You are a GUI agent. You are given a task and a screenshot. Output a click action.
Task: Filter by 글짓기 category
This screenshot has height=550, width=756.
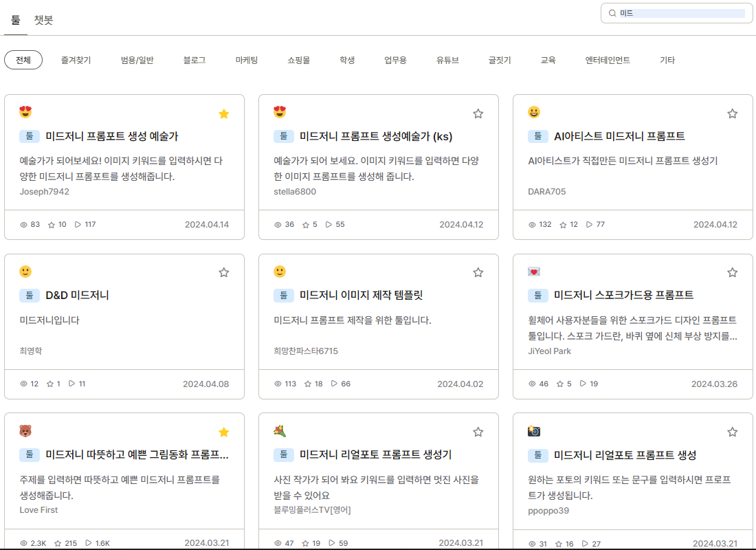coord(500,60)
